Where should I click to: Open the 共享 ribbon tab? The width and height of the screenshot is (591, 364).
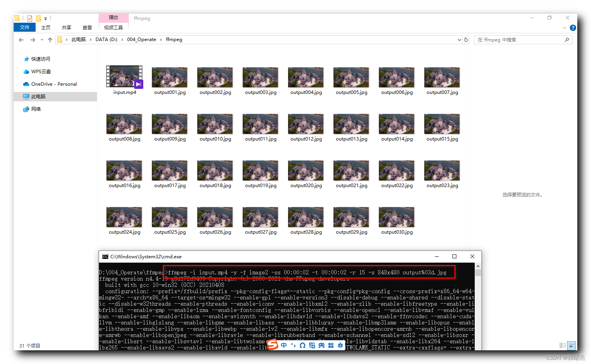point(67,27)
